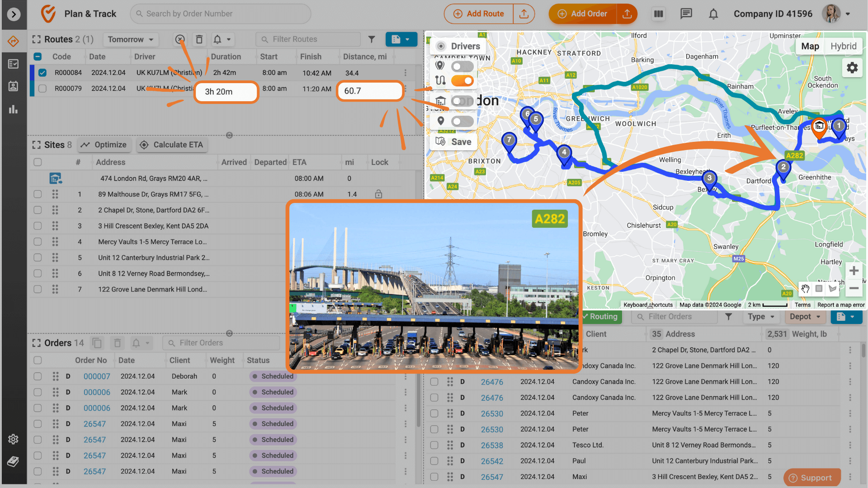Expand the left sidebar with the arrow
The image size is (868, 488).
[14, 14]
